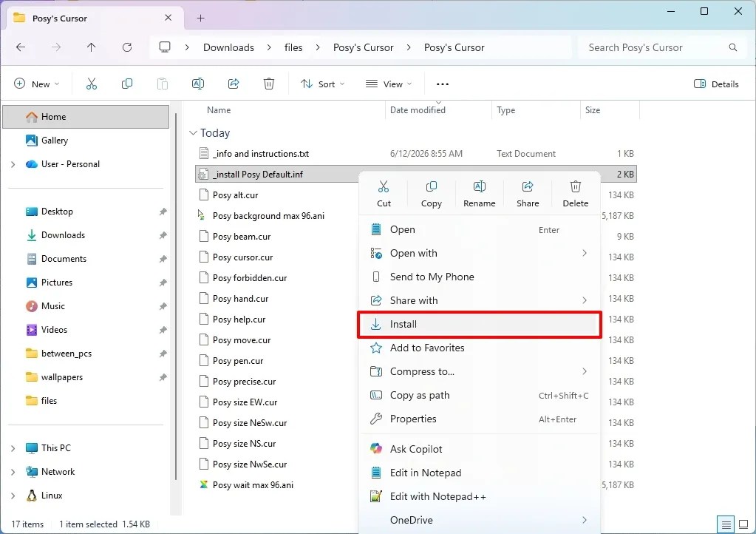Image resolution: width=756 pixels, height=534 pixels.
Task: Click Delete in the context menu
Action: pos(575,194)
